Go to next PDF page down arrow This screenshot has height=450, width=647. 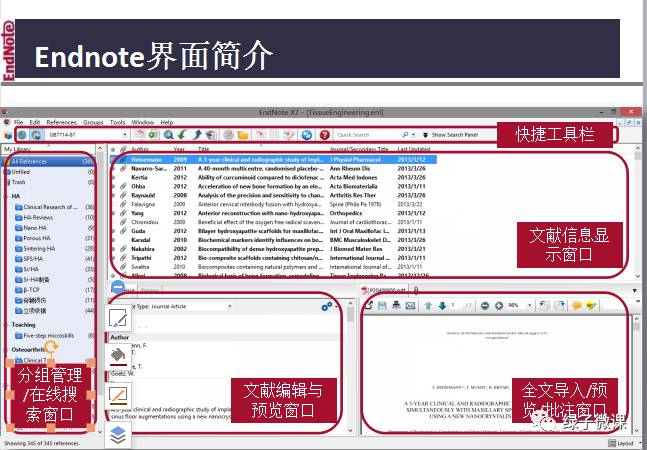coord(442,306)
